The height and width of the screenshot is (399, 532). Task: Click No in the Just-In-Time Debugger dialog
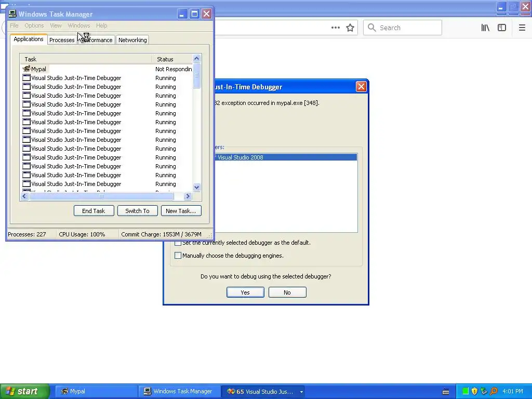[x=287, y=292]
